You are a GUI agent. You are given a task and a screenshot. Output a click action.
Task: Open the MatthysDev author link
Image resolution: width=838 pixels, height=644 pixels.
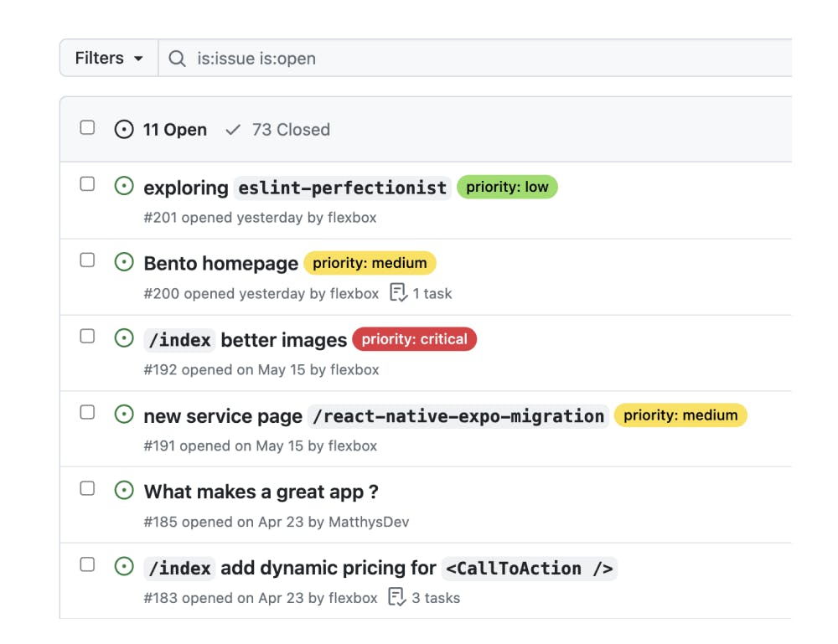point(369,522)
